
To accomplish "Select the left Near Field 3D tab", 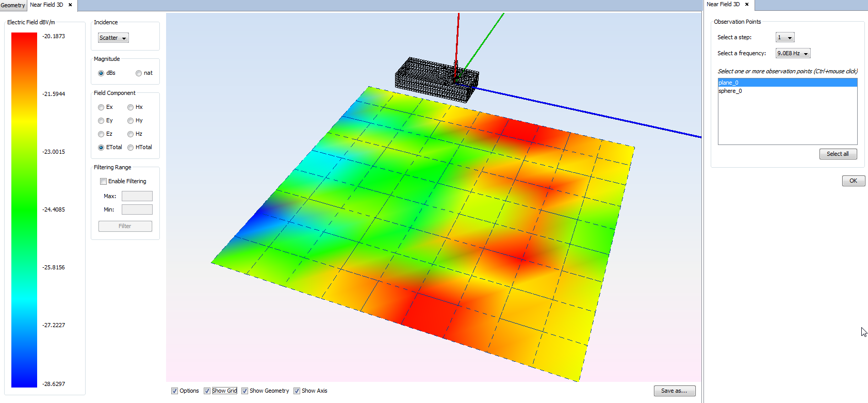I will coord(46,5).
